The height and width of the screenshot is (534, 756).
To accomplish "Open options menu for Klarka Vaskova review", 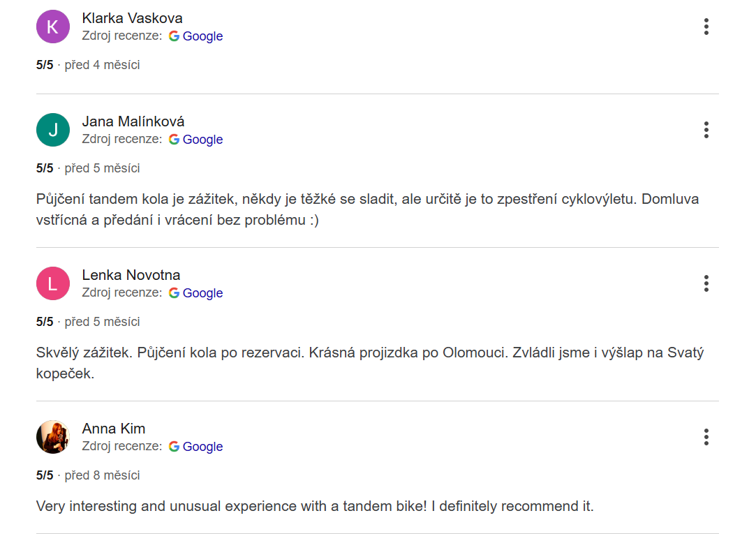I will [706, 27].
